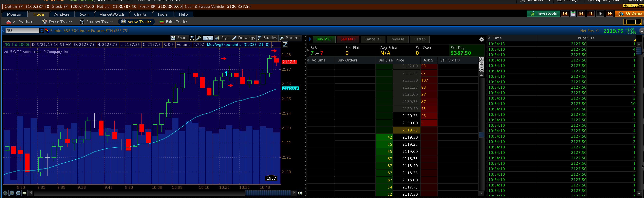
Task: Pause the OnDemand playback
Action: (x=591, y=14)
